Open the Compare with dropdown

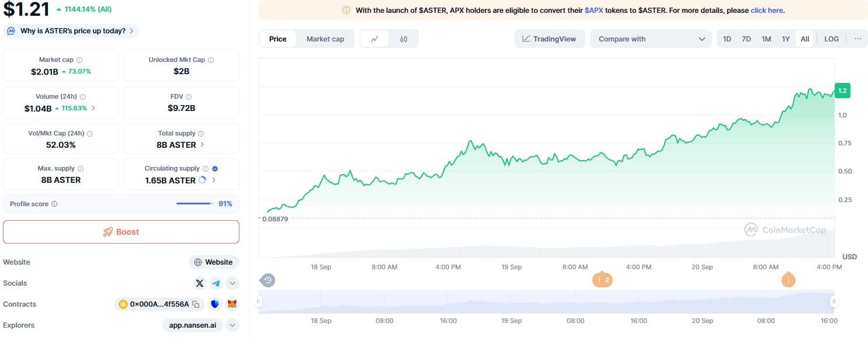click(651, 39)
